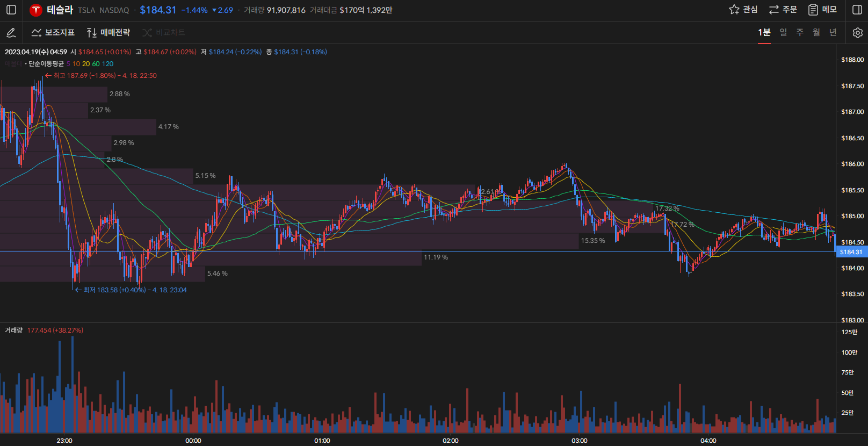Click the $188.00 price axis label
868x446 pixels.
[x=852, y=60]
